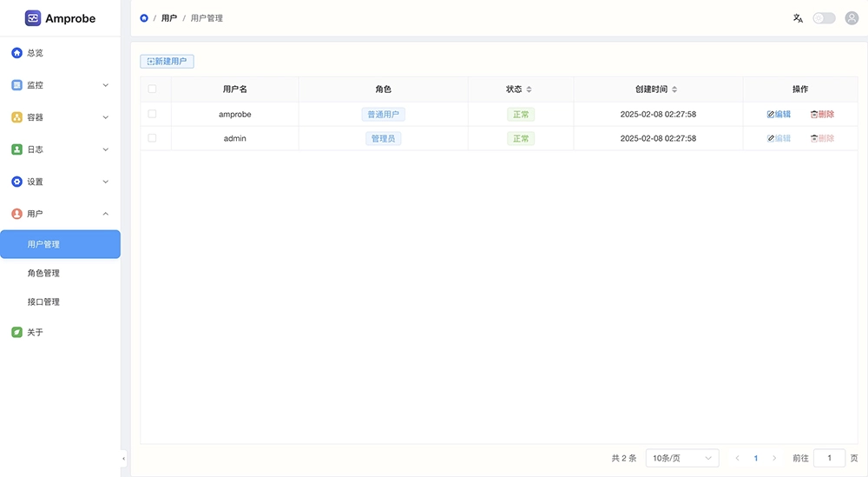The image size is (868, 477).
Task: Open the 关于 about sidebar item
Action: (x=35, y=332)
